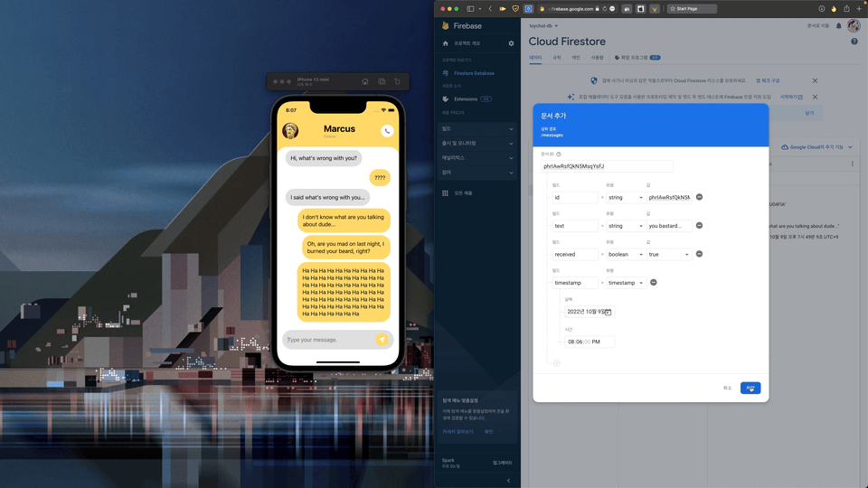
Task: Expand Google Cloud additional features dropdown
Action: tap(816, 147)
